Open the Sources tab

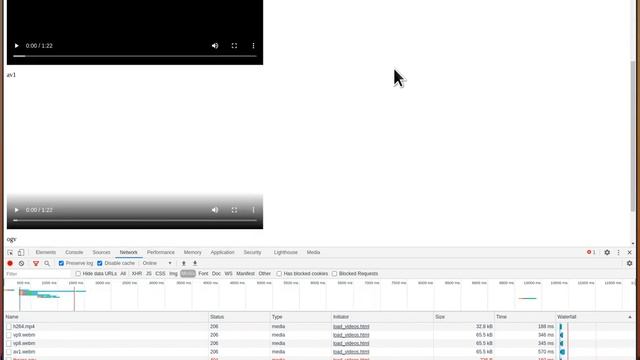click(x=101, y=252)
